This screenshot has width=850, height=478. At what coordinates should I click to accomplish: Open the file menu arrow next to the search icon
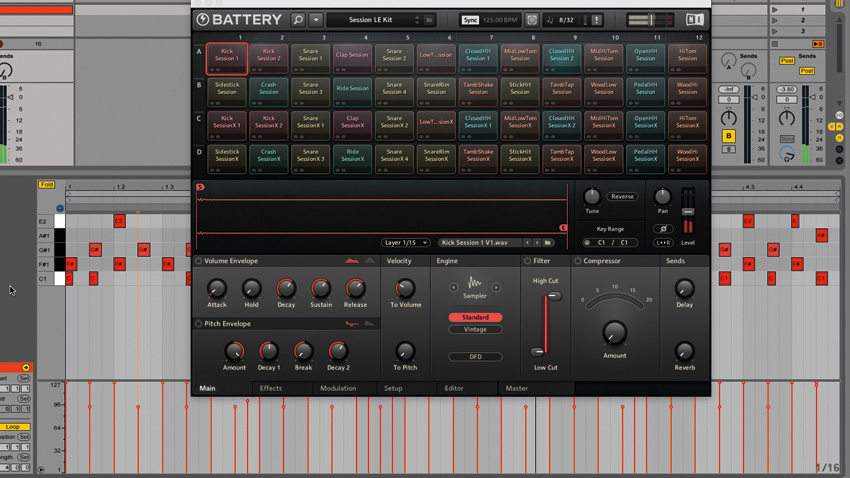tap(315, 20)
